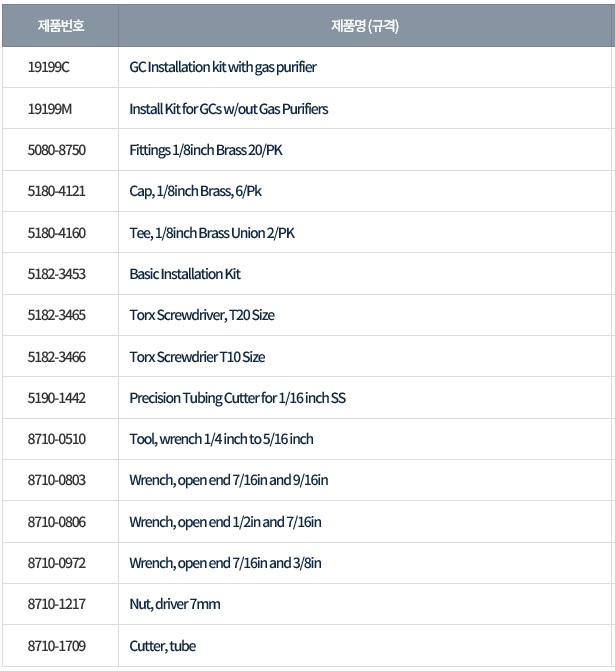Click Tool, wrench 1/4 inch to 5/16 inch

click(x=221, y=439)
